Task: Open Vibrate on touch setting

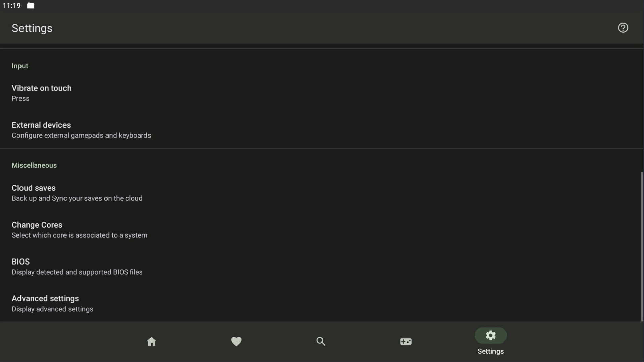Action: [42, 88]
